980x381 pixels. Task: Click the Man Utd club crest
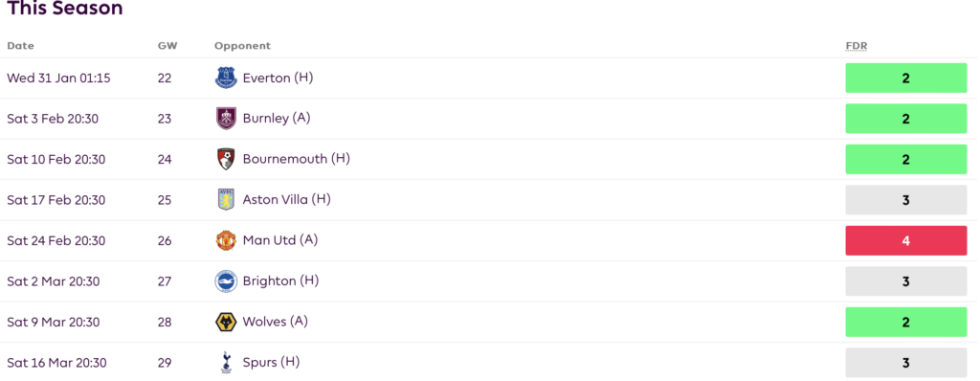226,240
